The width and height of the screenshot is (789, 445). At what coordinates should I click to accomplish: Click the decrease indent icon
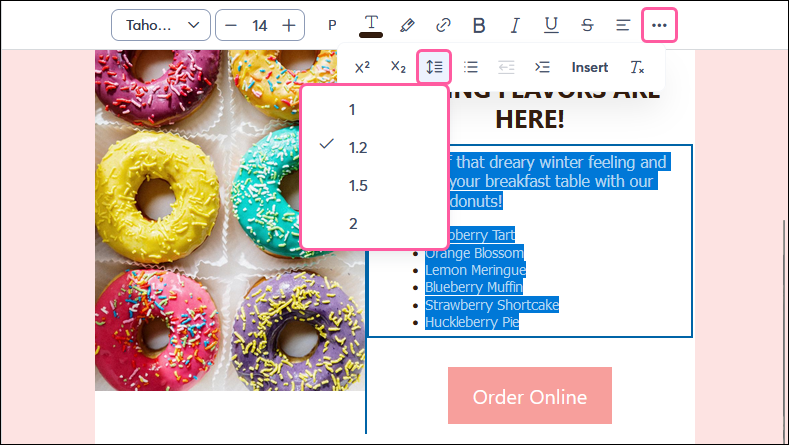click(506, 67)
